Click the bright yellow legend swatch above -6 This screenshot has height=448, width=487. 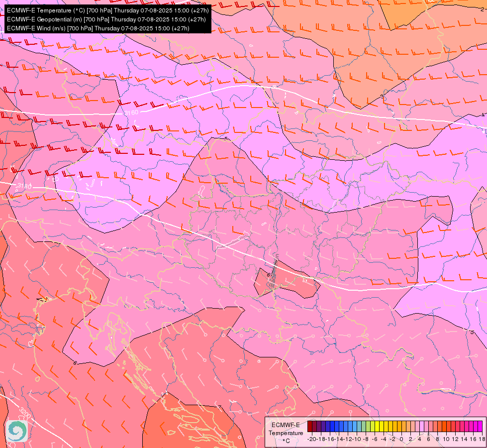(377, 426)
